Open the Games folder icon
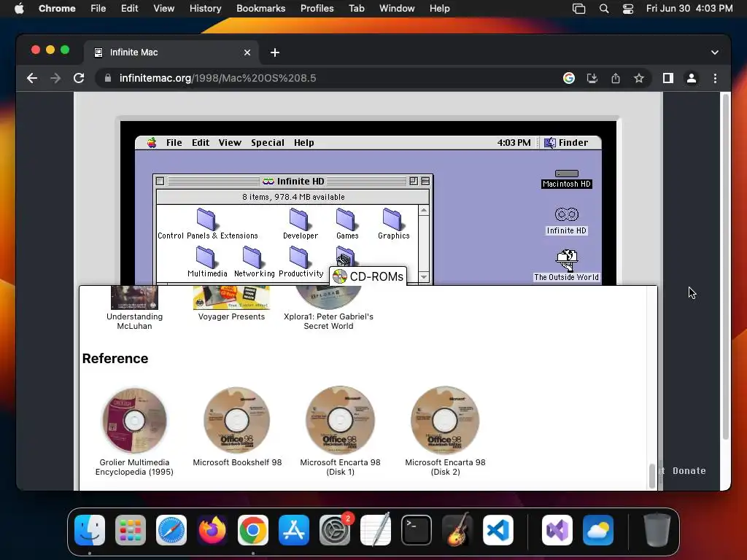The image size is (747, 560). point(346,219)
